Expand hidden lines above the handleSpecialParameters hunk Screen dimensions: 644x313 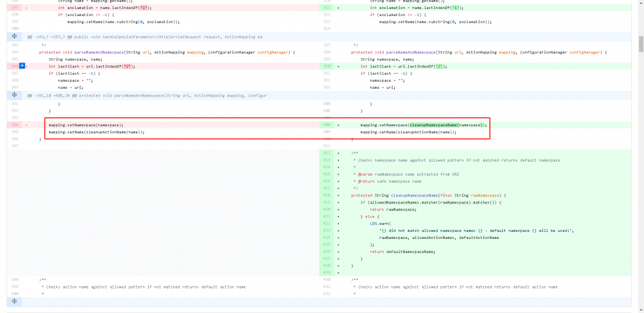14,37
